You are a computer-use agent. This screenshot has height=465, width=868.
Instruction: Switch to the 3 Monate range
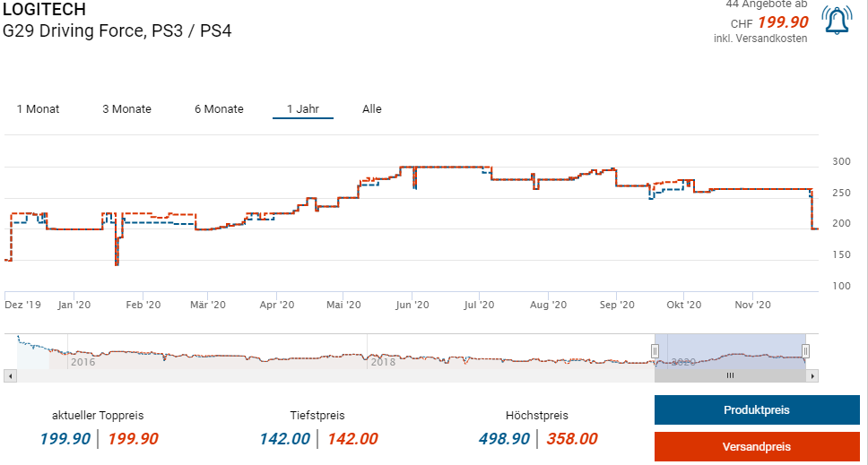pyautogui.click(x=126, y=109)
